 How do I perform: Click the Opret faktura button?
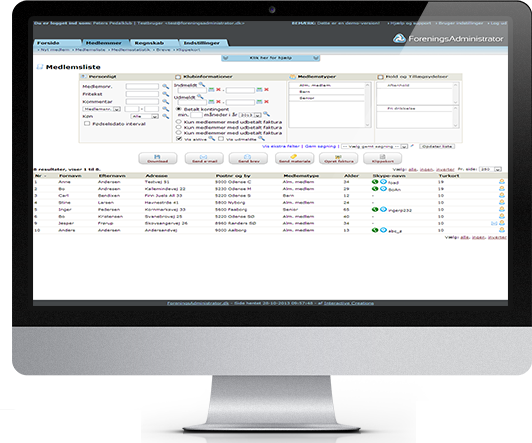338,158
